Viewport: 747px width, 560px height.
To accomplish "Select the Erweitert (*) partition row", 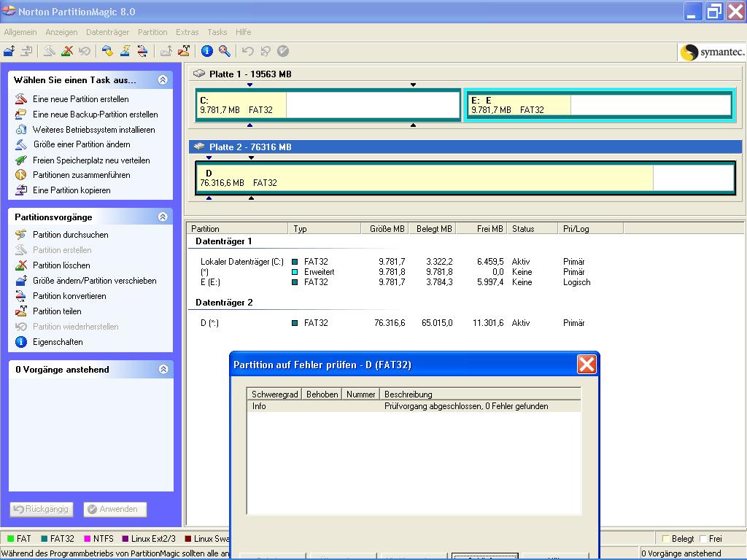I will click(x=395, y=272).
